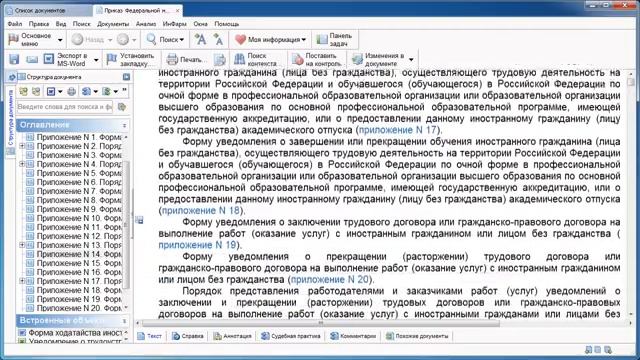Click the structure search input field

click(65, 107)
